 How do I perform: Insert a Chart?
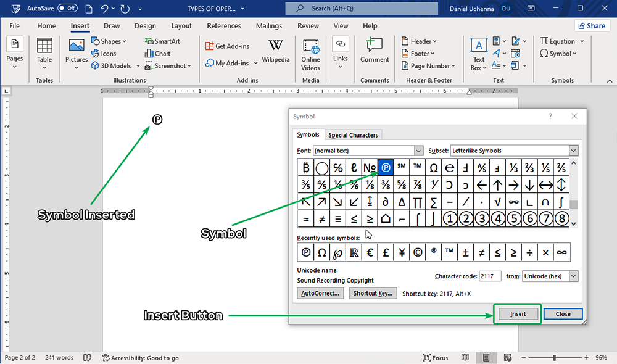[x=159, y=53]
